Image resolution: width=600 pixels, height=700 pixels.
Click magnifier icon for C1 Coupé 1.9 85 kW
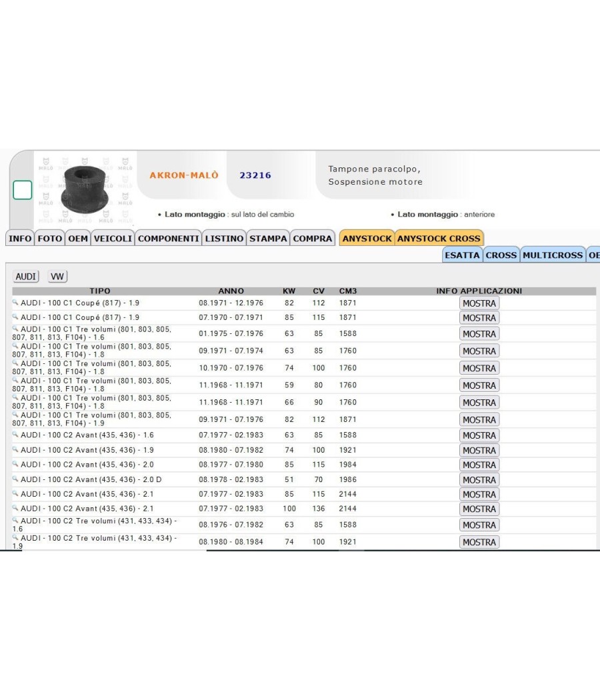(x=15, y=317)
